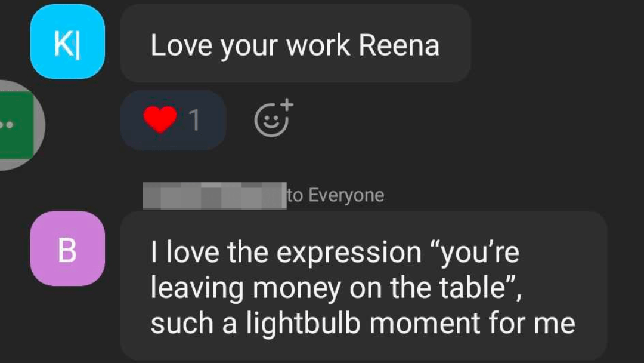Click the letter B inside the purple avatar
The image size is (644, 363).
click(67, 250)
